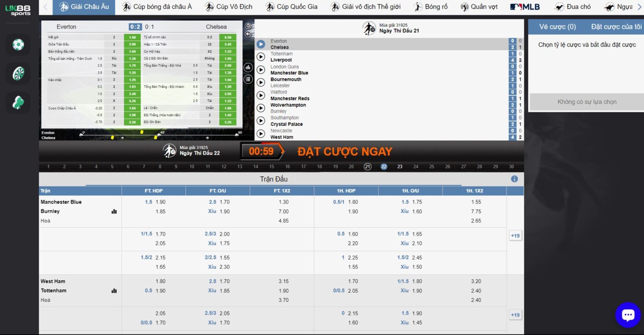Open the Đua chó tab

click(573, 7)
